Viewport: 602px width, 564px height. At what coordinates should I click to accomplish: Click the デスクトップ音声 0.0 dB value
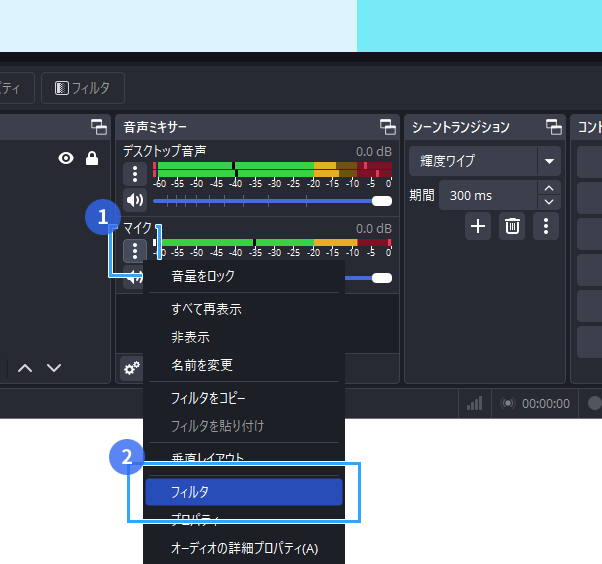click(x=374, y=152)
